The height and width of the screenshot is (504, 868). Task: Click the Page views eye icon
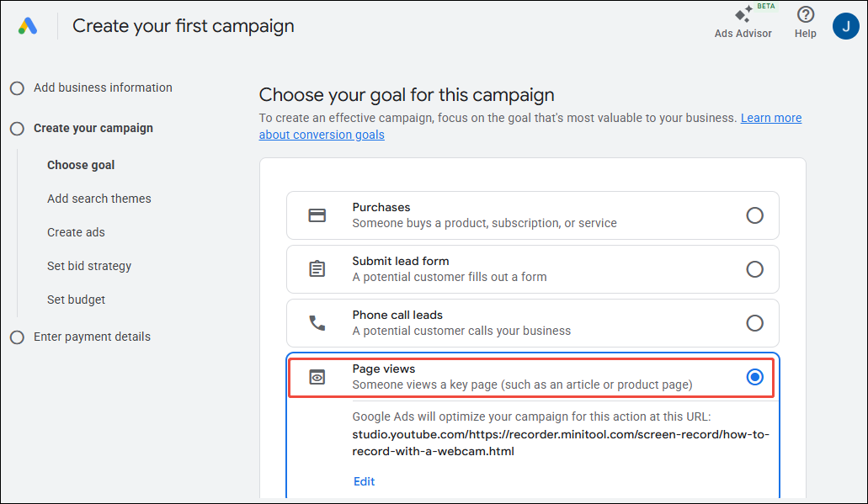click(317, 377)
